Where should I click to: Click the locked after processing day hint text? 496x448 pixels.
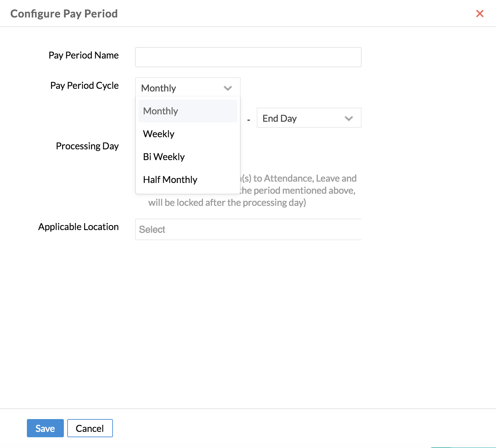coord(227,202)
